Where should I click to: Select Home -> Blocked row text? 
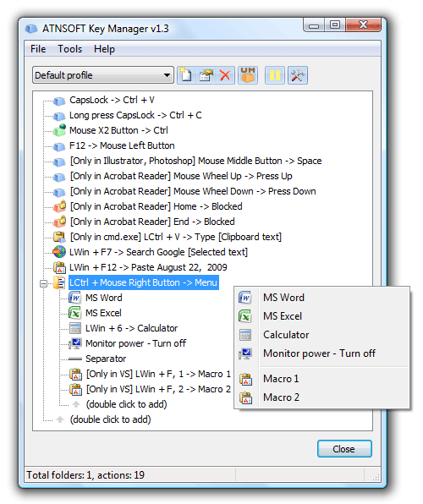coord(157,206)
